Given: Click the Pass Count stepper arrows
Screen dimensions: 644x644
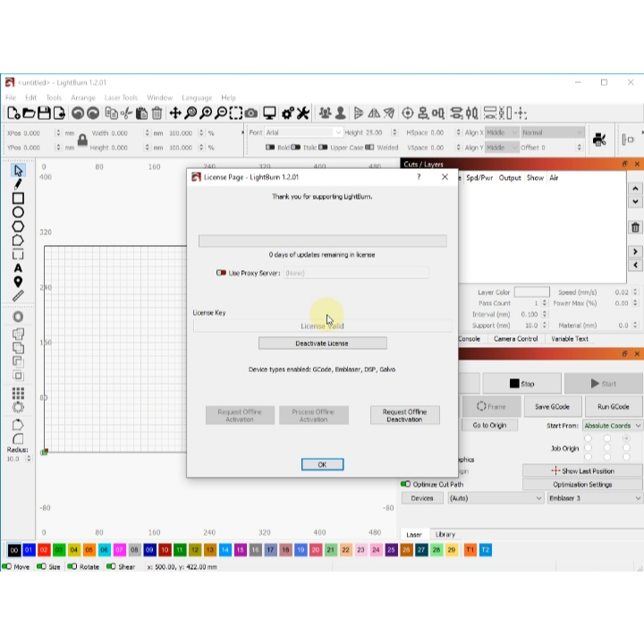Looking at the screenshot, I should click(x=545, y=303).
